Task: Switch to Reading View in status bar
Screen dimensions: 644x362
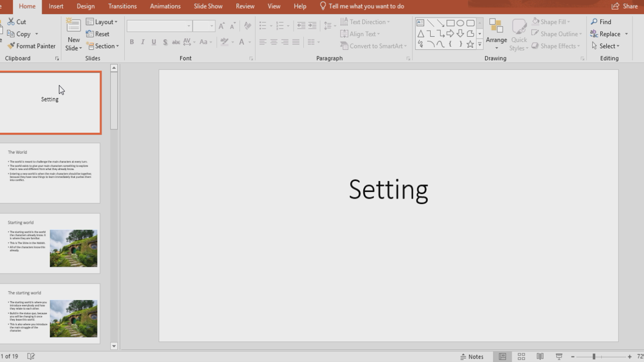Action: (540, 356)
